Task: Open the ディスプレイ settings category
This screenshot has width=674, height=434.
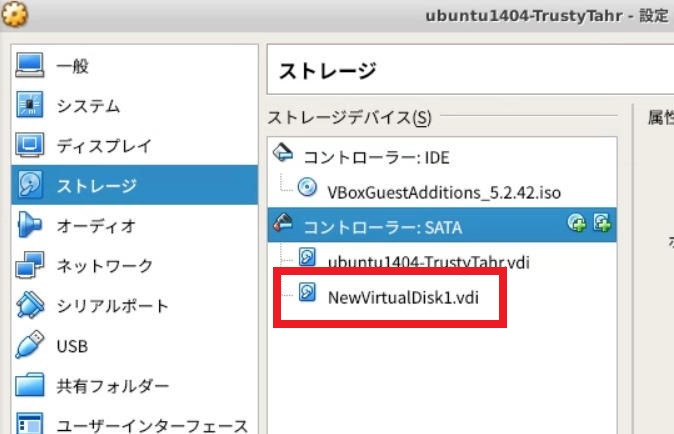Action: click(135, 146)
